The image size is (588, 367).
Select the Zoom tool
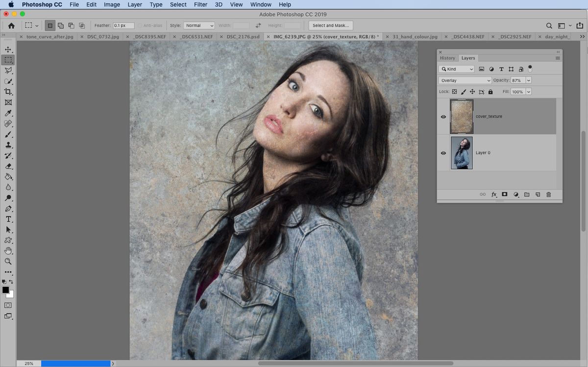(8, 261)
